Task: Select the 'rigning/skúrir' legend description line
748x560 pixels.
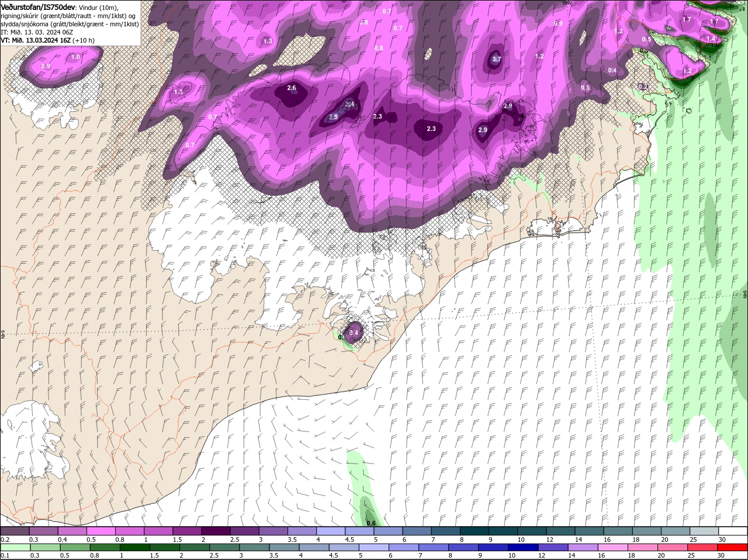Action: pyautogui.click(x=68, y=16)
